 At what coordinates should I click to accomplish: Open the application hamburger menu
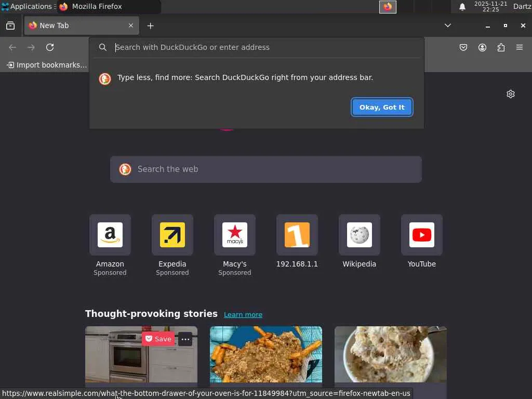tap(520, 47)
